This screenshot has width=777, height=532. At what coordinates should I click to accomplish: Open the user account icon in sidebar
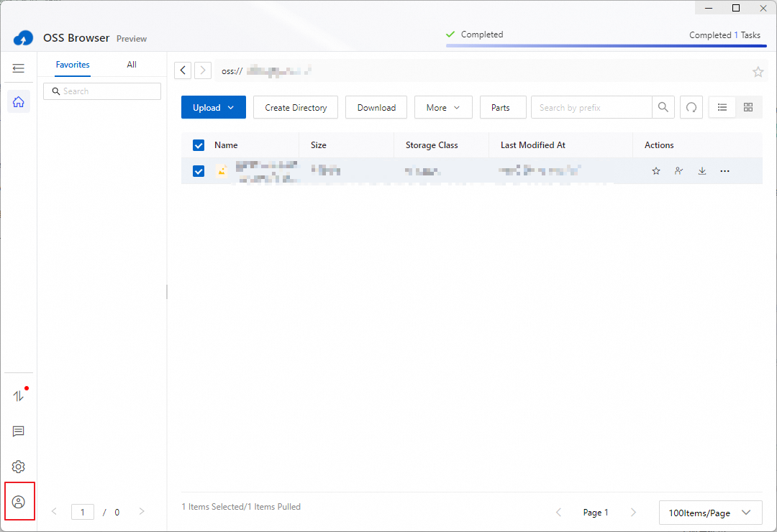[x=19, y=502]
